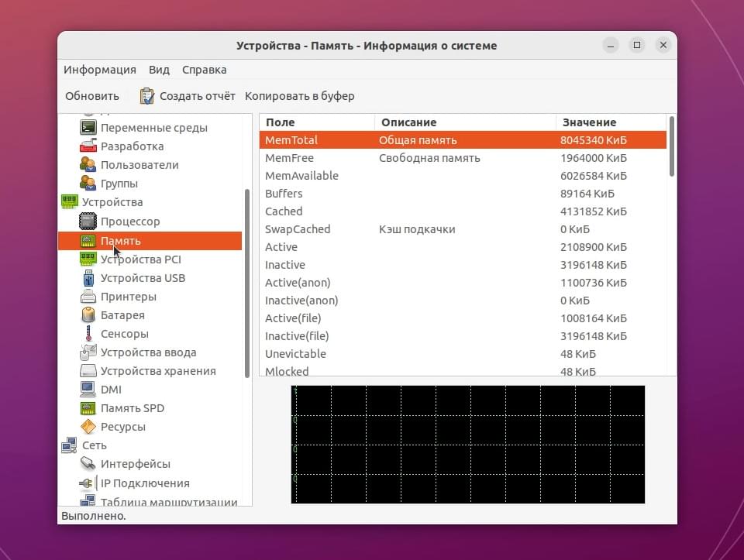Click the description Свободная память

429,158
